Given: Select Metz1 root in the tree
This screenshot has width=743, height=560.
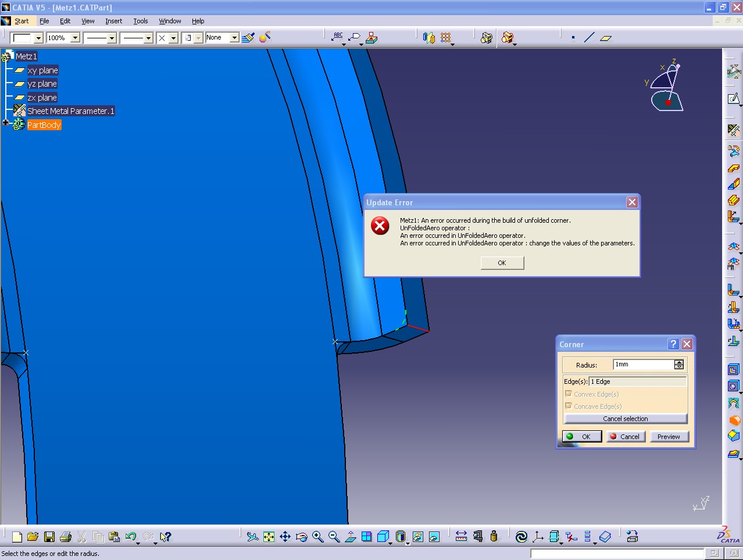Looking at the screenshot, I should 26,56.
